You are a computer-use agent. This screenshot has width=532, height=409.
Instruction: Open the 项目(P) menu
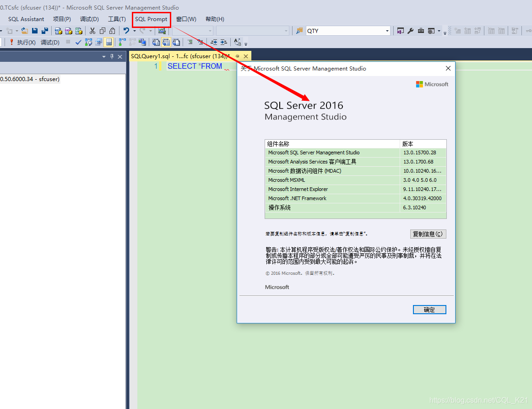click(62, 19)
